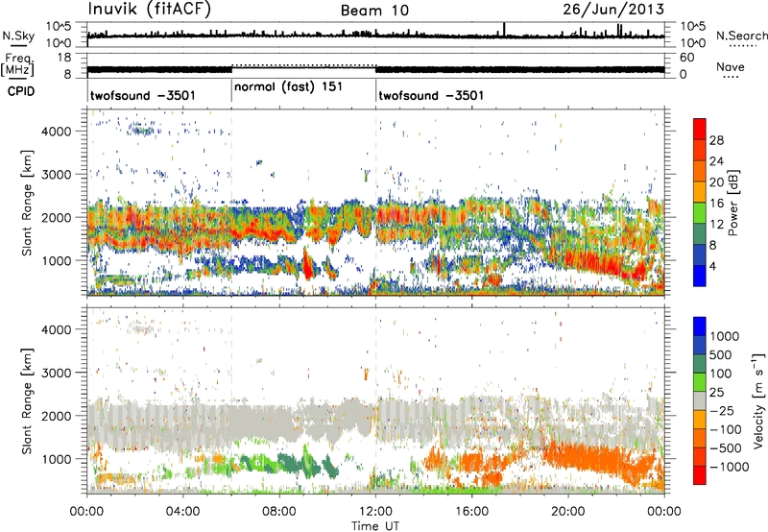Click the 'Nave' legend label
The width and height of the screenshot is (768, 532).
click(731, 67)
